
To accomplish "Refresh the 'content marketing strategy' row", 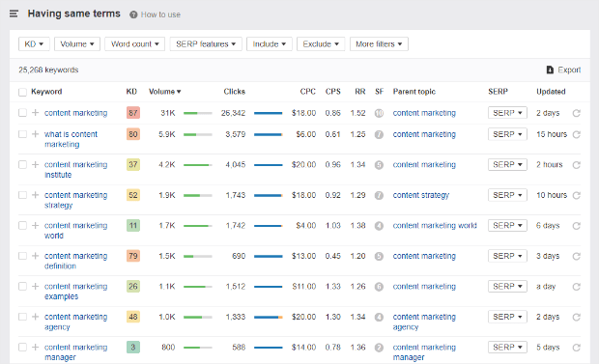I will (577, 195).
